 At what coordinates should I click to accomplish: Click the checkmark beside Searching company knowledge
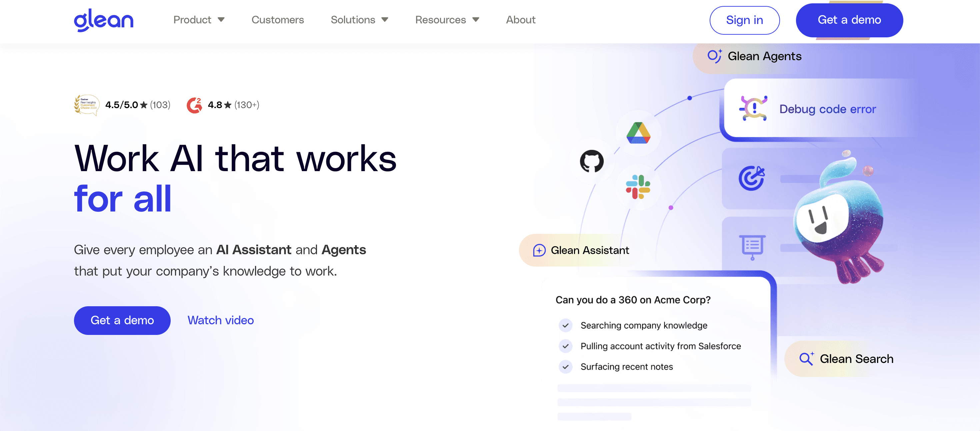(x=566, y=326)
